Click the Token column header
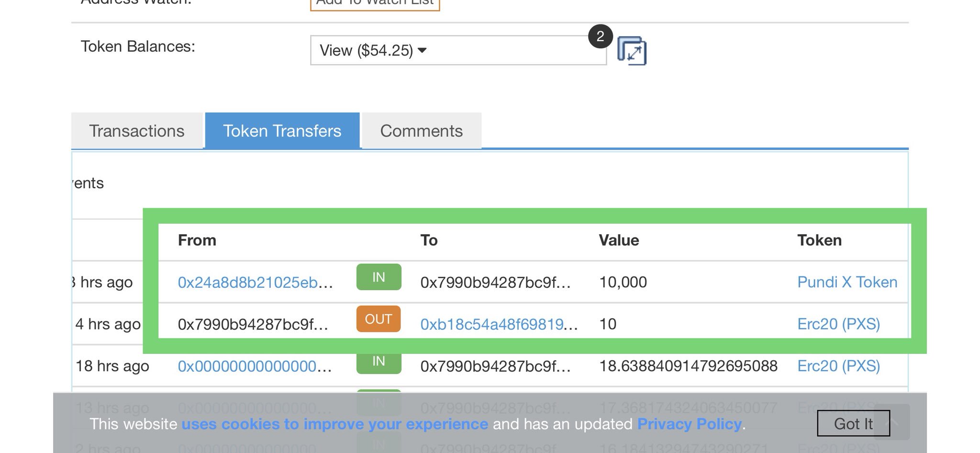Viewport: 980px width, 453px height. tap(819, 240)
